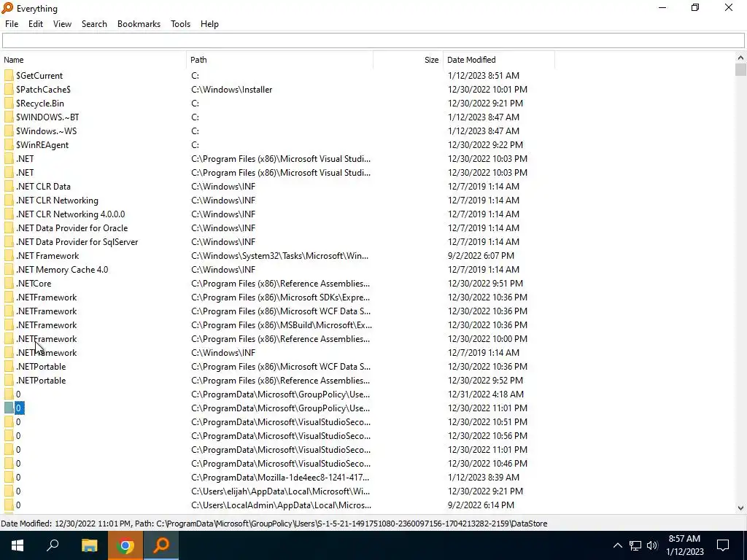Open taskbar Search
The height and width of the screenshot is (560, 747).
coord(53,545)
